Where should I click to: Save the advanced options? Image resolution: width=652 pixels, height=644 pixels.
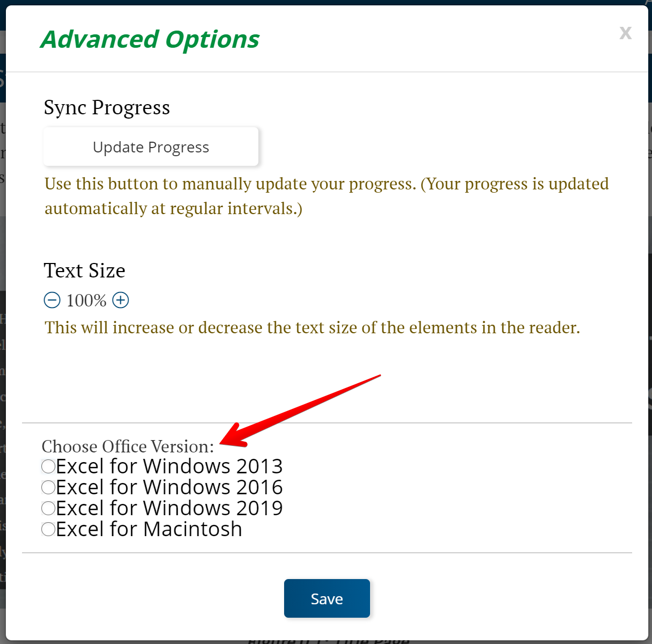[327, 598]
